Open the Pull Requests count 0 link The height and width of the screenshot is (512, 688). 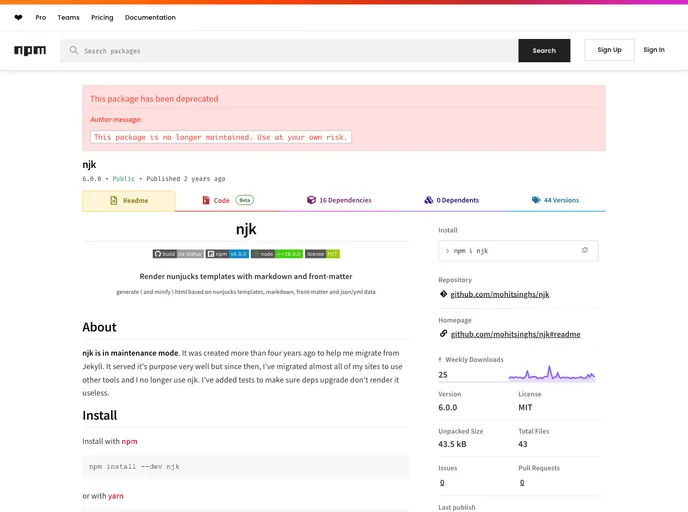522,483
